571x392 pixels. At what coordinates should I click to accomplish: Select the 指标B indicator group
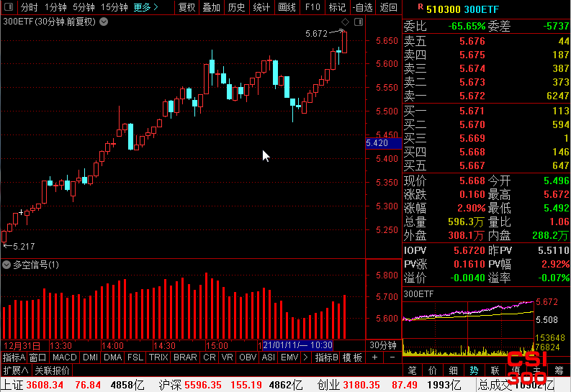pyautogui.click(x=326, y=357)
